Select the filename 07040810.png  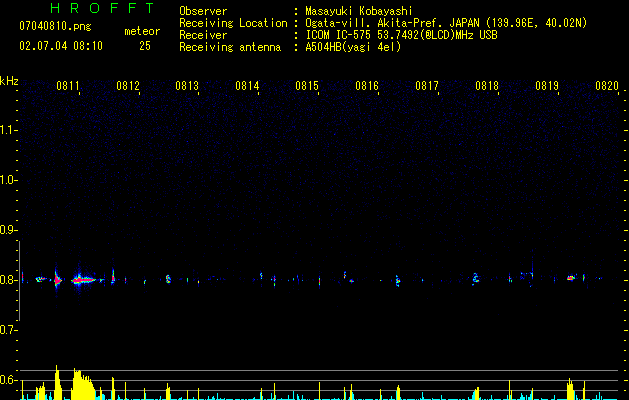[55, 26]
